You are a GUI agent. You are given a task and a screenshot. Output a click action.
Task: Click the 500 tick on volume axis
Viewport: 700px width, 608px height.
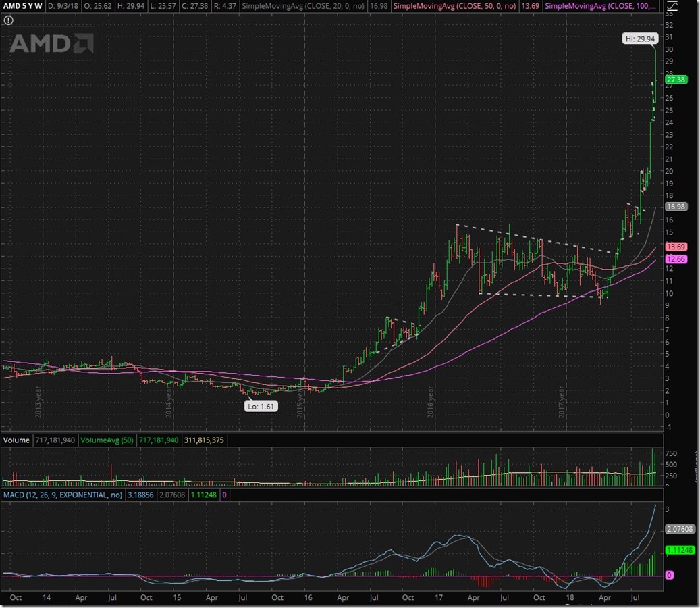pos(671,465)
